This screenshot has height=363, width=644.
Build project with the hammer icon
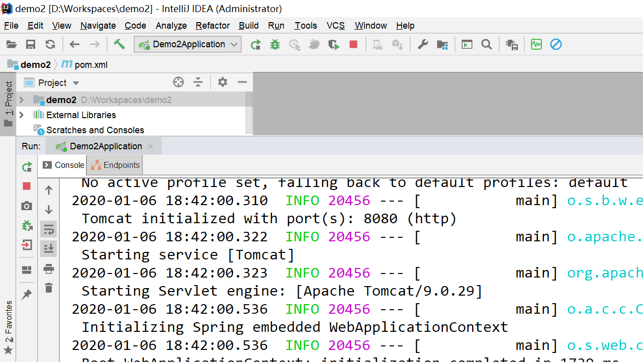coord(119,44)
